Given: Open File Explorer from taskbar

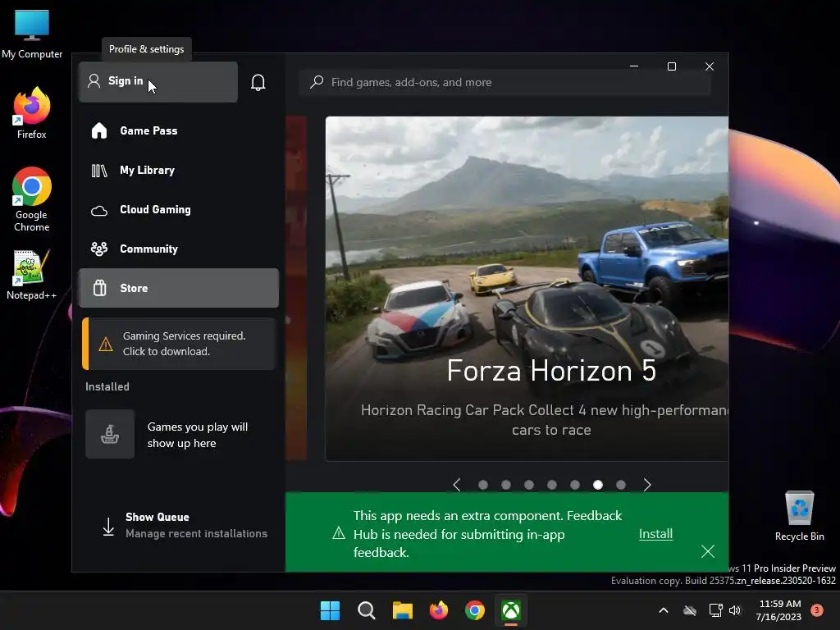Looking at the screenshot, I should 402,610.
